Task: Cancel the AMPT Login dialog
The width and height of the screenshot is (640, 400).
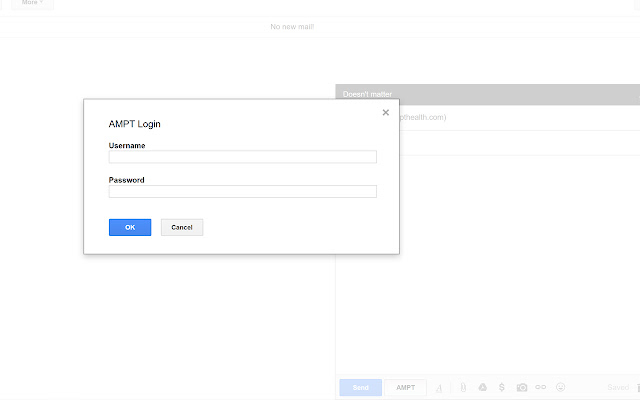Action: [x=182, y=227]
